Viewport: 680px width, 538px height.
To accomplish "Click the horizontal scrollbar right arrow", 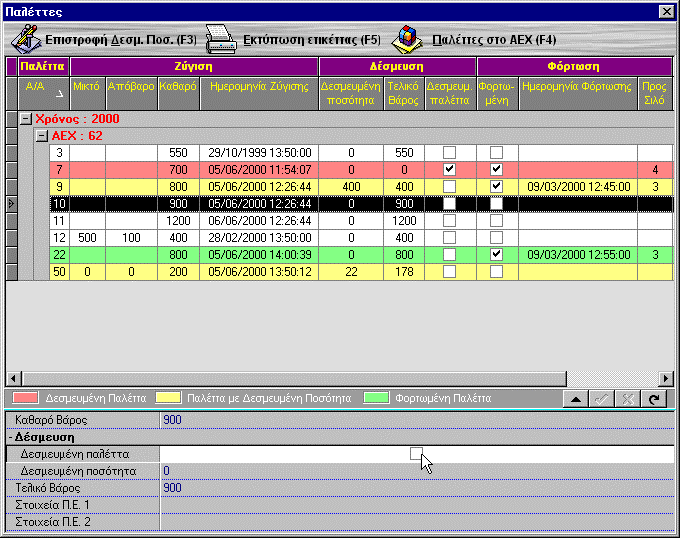I will coord(666,378).
